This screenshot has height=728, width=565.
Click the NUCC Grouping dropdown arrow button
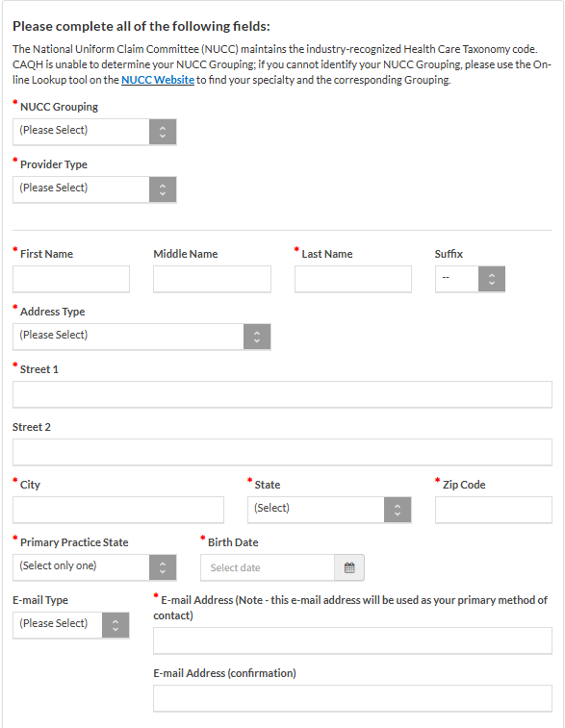coord(163,132)
